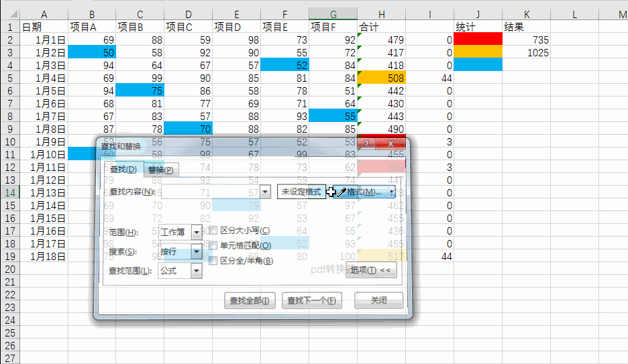Select cell H2 with total 479

point(382,40)
